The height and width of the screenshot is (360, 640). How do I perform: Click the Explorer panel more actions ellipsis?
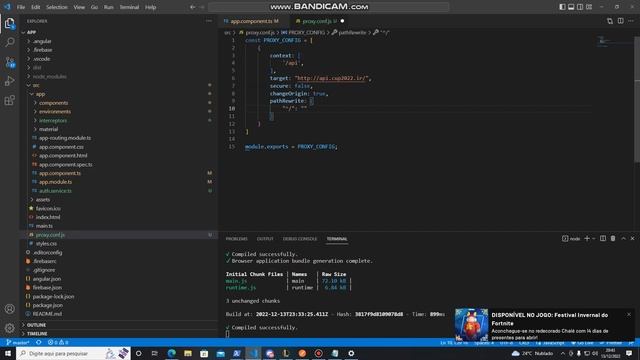209,21
